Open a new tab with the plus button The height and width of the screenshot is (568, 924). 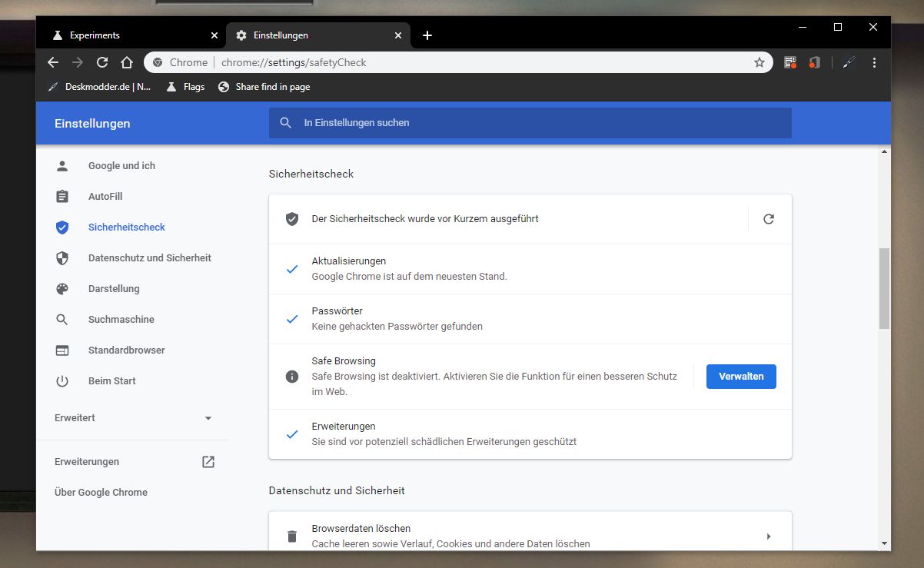427,35
